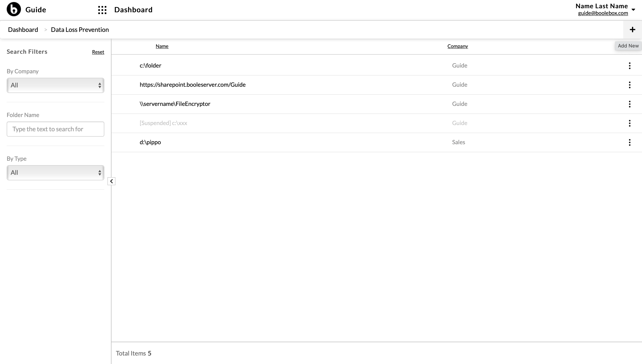Click the plus icon to add new
642x364 pixels.
[632, 29]
